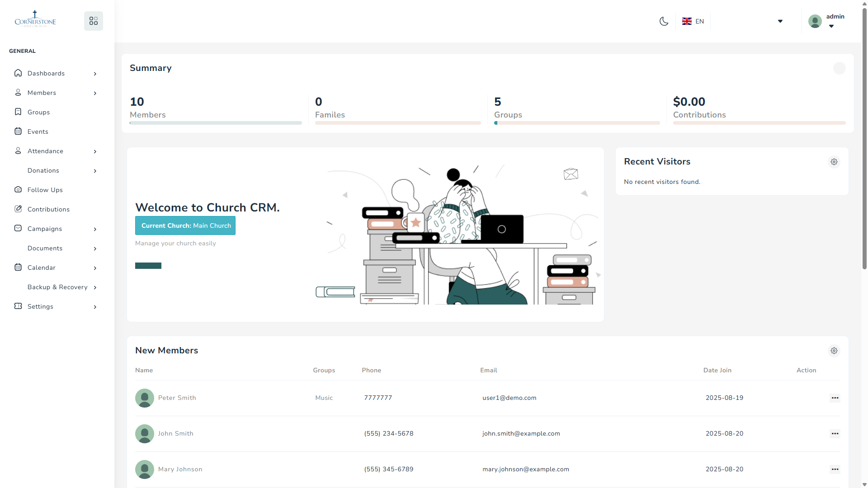Image resolution: width=868 pixels, height=488 pixels.
Task: Open New Members gear settings
Action: coord(834,351)
